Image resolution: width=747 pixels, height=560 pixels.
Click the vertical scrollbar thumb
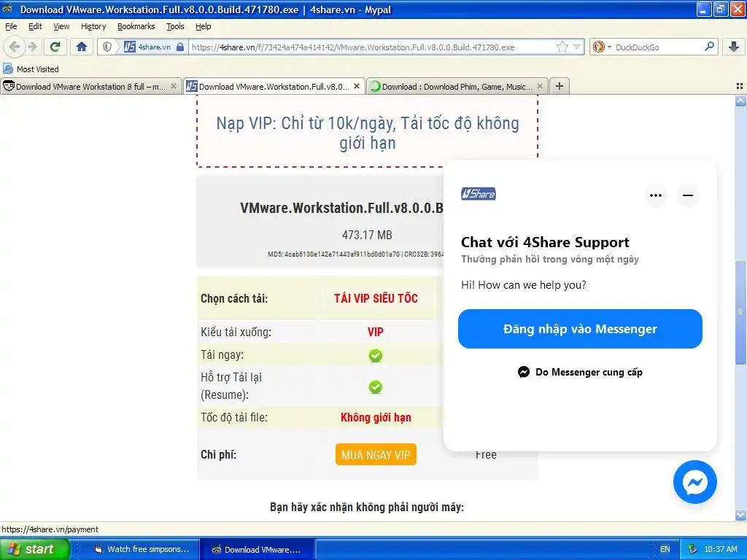pyautogui.click(x=740, y=312)
